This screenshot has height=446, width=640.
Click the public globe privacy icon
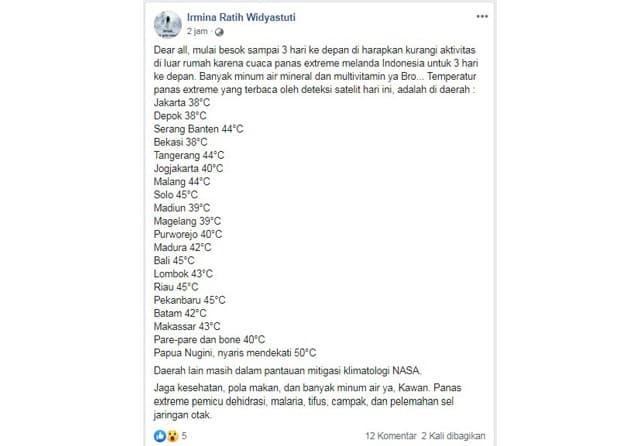(x=220, y=31)
